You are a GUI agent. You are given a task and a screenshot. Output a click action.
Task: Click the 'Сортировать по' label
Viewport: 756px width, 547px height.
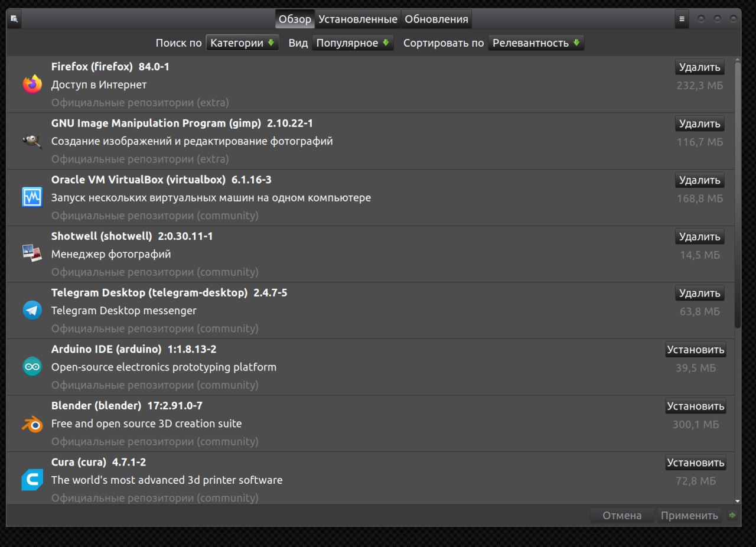(x=444, y=43)
